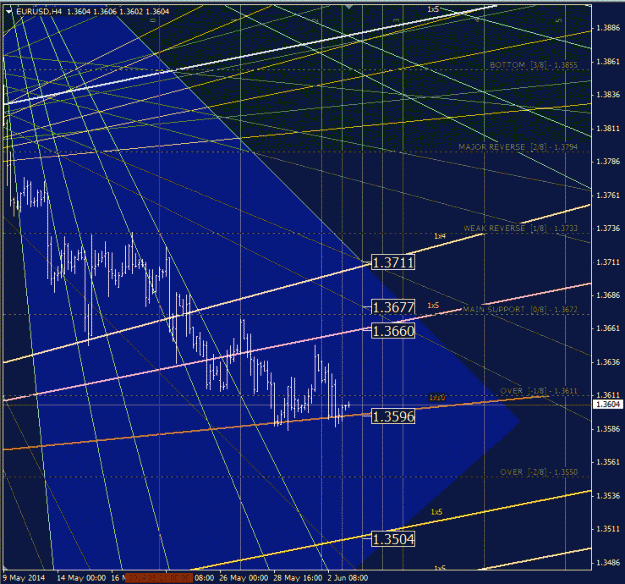The width and height of the screenshot is (625, 584).
Task: Click the 1x4 Gann line label
Action: click(440, 236)
